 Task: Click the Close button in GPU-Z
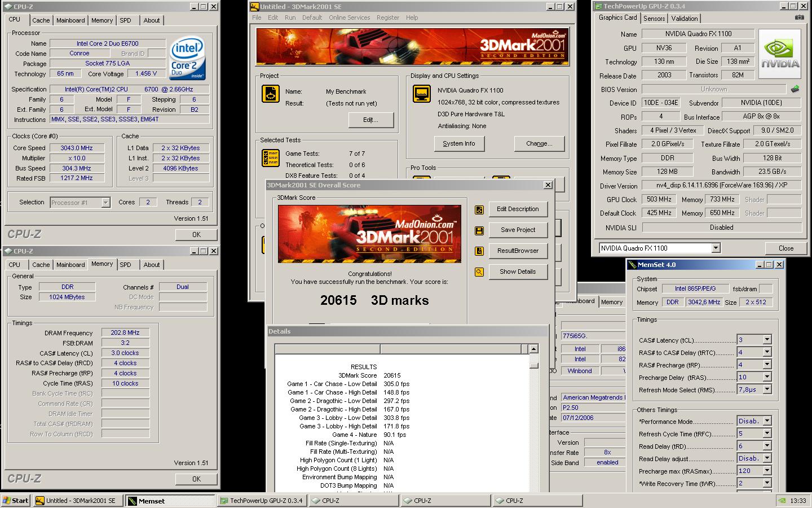pos(785,248)
